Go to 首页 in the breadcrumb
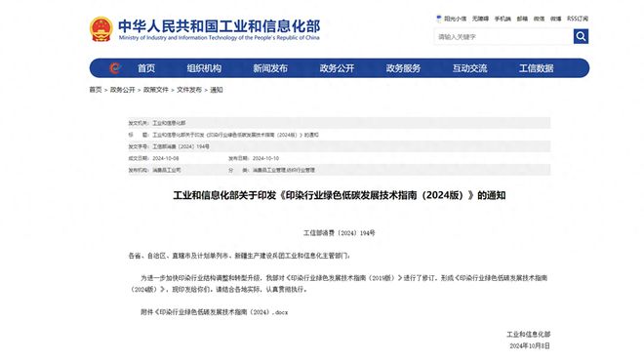 [x=96, y=90]
